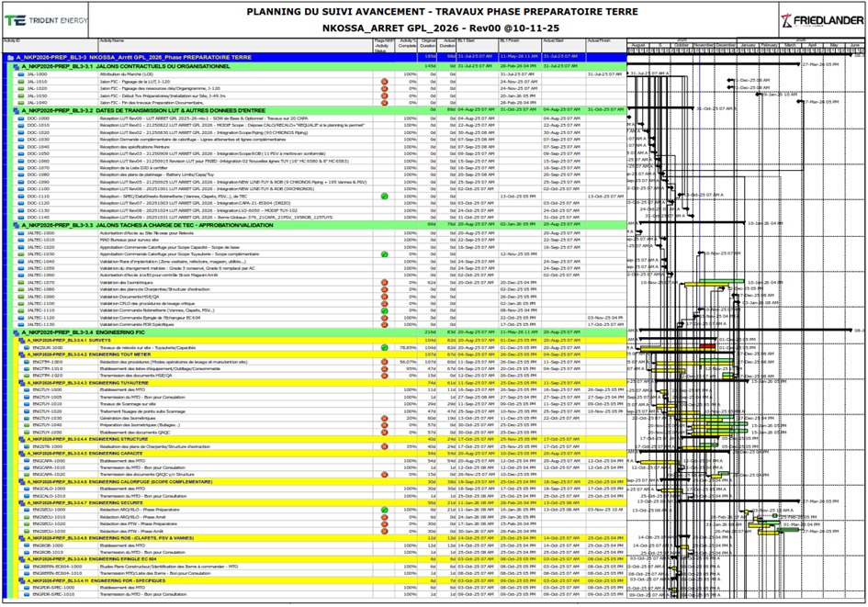The width and height of the screenshot is (868, 607).
Task: Select the JALONS CONTRACTUELS OU ORGANISATIONNEL group row
Action: 319,66
